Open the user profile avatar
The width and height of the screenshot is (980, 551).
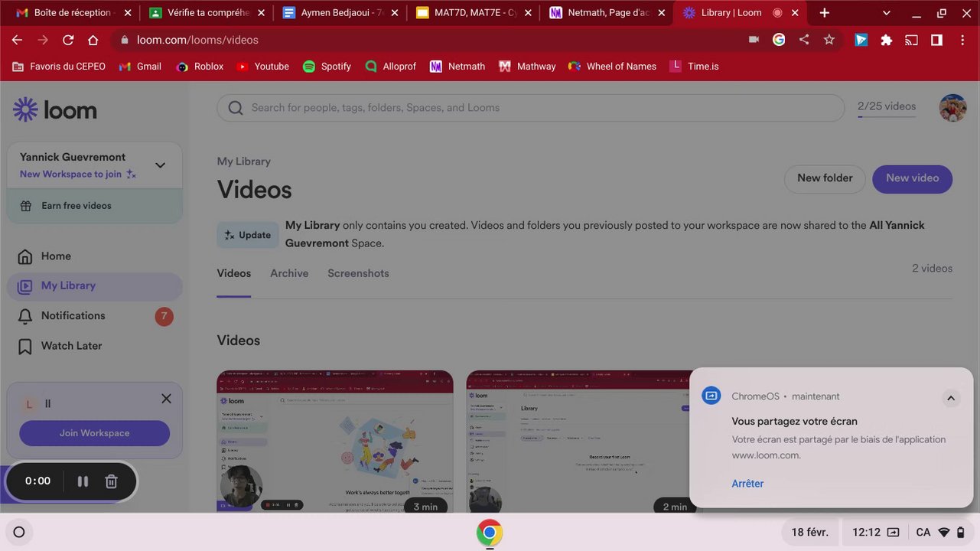tap(952, 108)
